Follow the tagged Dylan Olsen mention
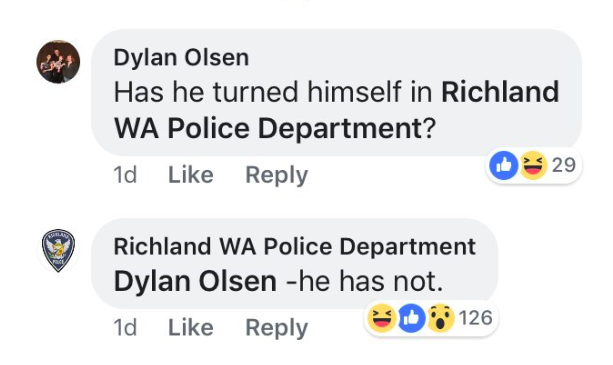613x365 pixels. pos(195,281)
